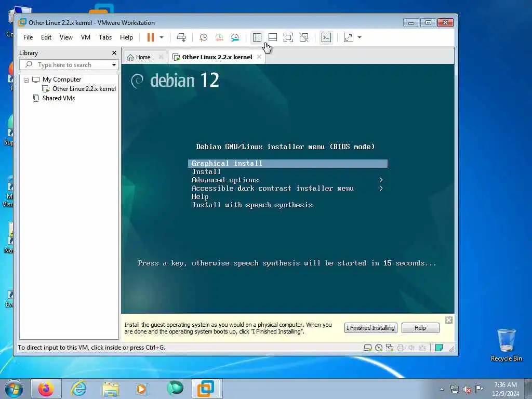Image resolution: width=532 pixels, height=399 pixels.
Task: Open Windows Media Player from the taskbar
Action: [142, 389]
